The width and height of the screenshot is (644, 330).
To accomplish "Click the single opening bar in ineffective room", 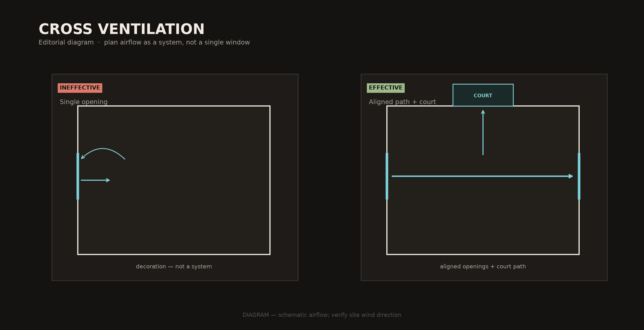I will click(x=78, y=176).
